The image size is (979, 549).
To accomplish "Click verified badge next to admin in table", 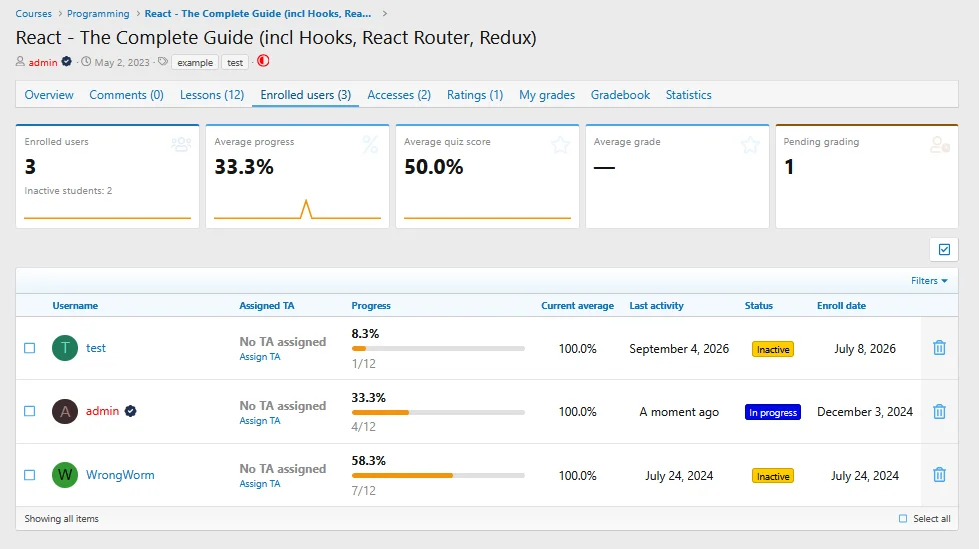I will (x=130, y=411).
